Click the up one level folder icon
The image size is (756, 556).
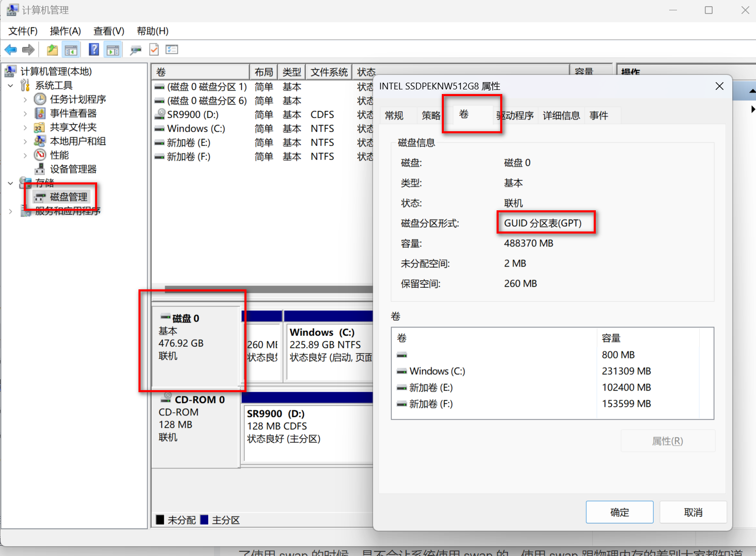(x=52, y=50)
